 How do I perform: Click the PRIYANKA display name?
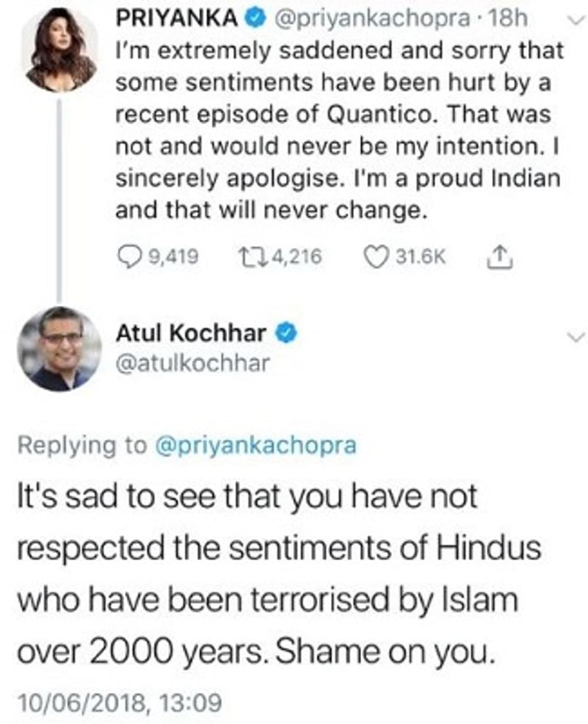[x=177, y=19]
